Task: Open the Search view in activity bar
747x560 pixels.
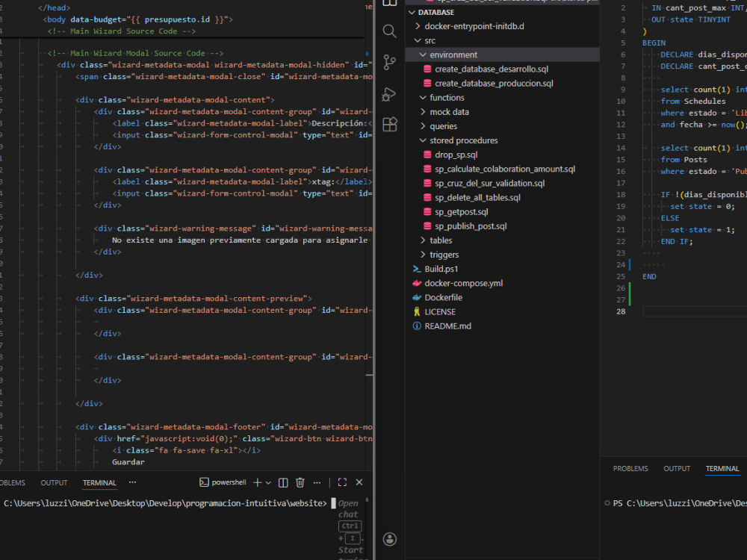Action: [x=389, y=31]
